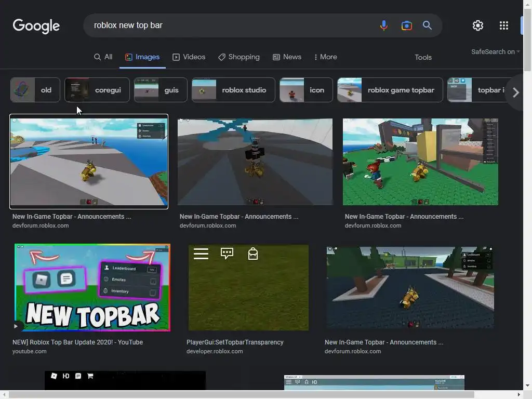
Task: Select the 'topbar i' suggestion chip
Action: 476,90
